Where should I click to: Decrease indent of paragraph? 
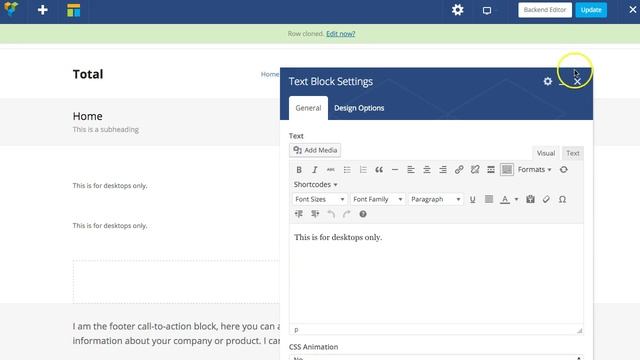[299, 214]
